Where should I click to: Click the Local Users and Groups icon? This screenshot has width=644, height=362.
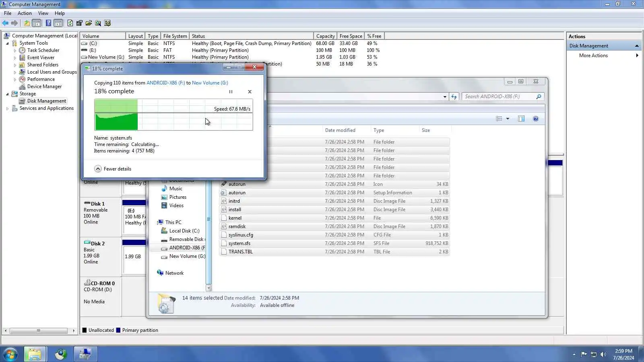(x=22, y=72)
